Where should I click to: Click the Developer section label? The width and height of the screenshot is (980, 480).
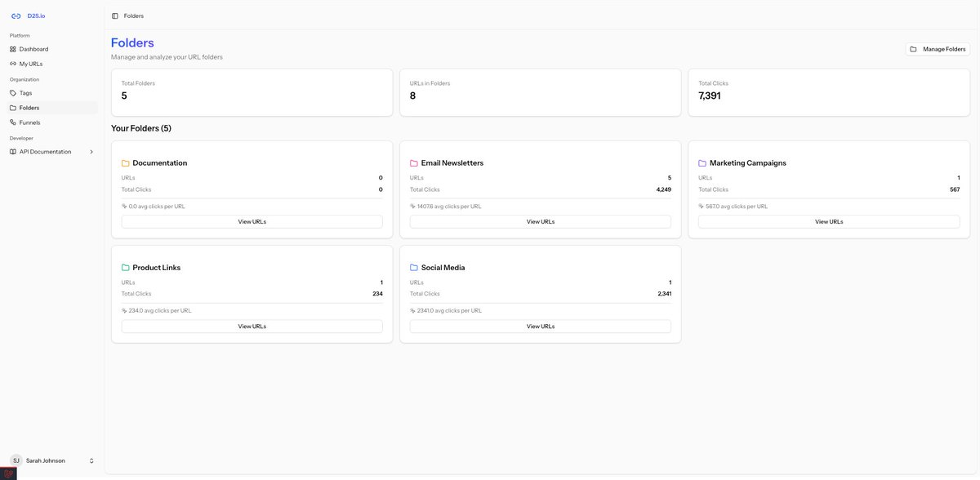coord(22,139)
